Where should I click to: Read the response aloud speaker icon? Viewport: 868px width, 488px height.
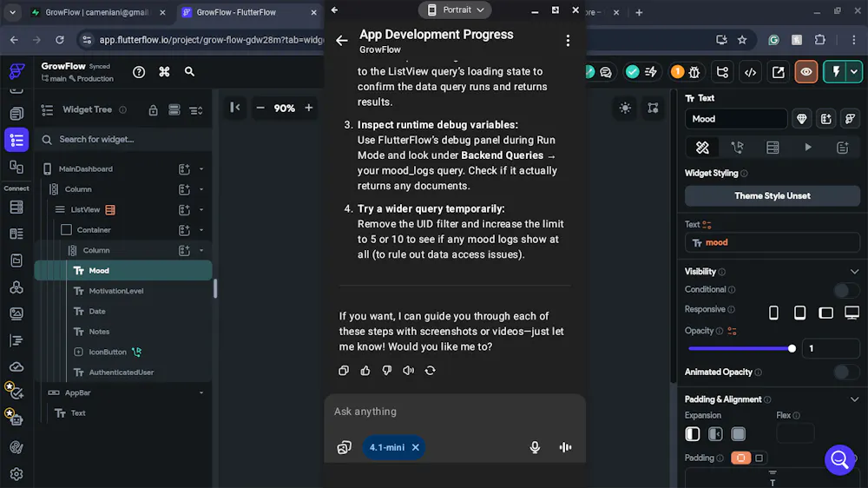(x=409, y=371)
